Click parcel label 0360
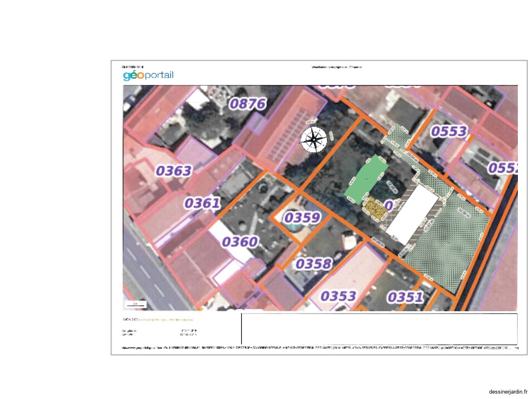The image size is (532, 399). coord(240,242)
